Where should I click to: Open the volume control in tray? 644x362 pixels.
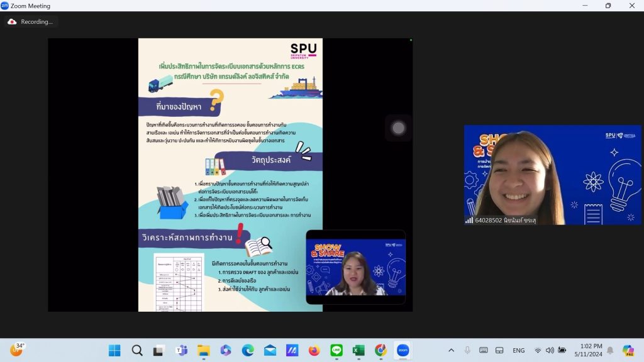[550, 351]
